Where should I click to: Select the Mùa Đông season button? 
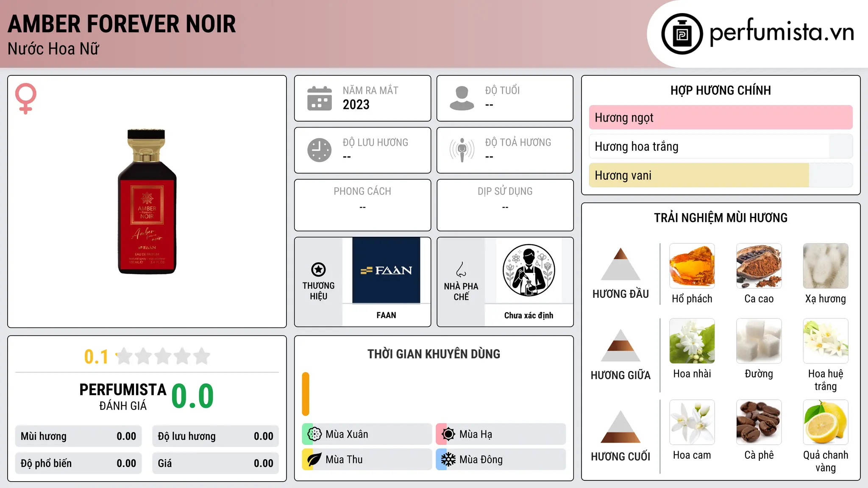click(x=501, y=460)
